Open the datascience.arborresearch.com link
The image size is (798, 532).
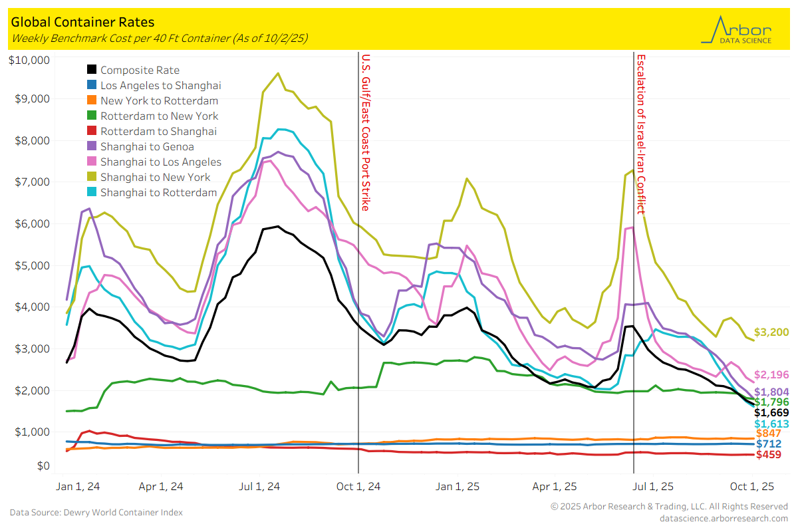point(724,517)
